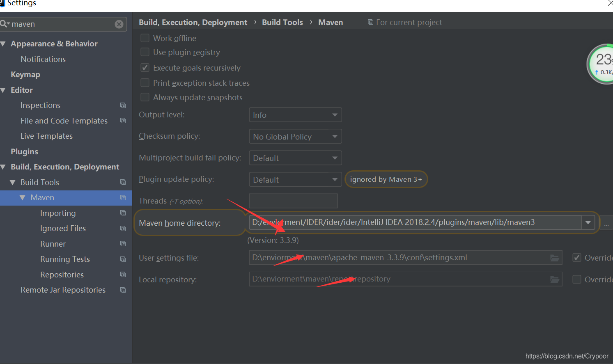Click project-level icon beside Ignored Files
This screenshot has width=613, height=364.
coord(123,228)
